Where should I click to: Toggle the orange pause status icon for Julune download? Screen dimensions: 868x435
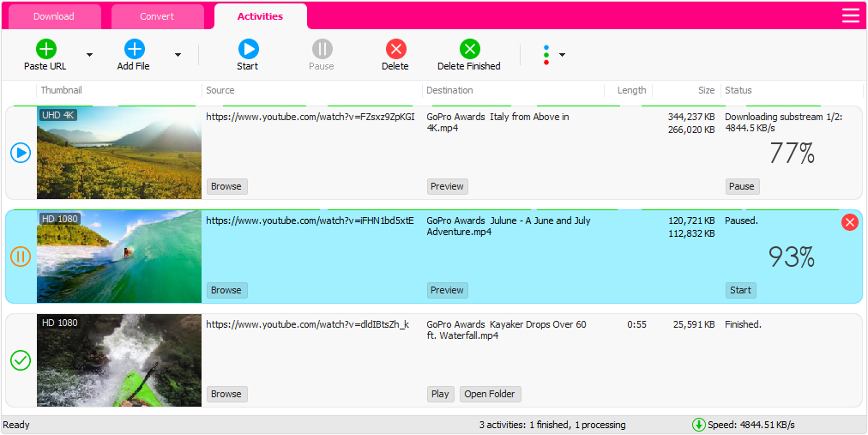tap(21, 257)
